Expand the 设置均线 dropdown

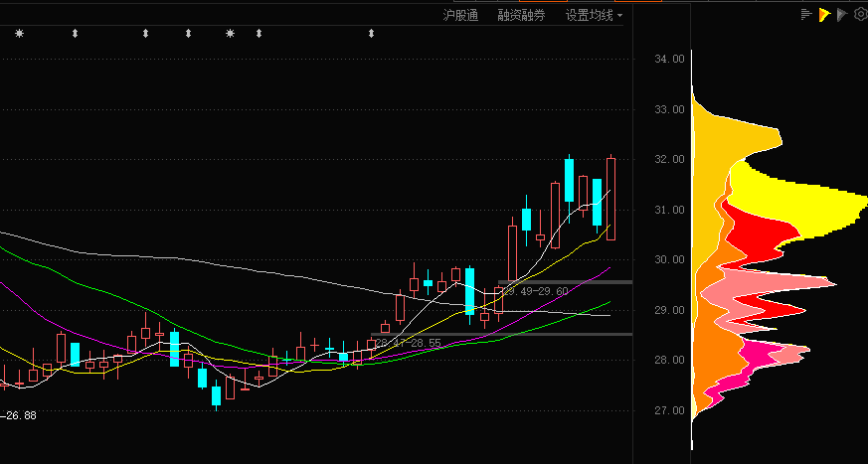pos(594,16)
